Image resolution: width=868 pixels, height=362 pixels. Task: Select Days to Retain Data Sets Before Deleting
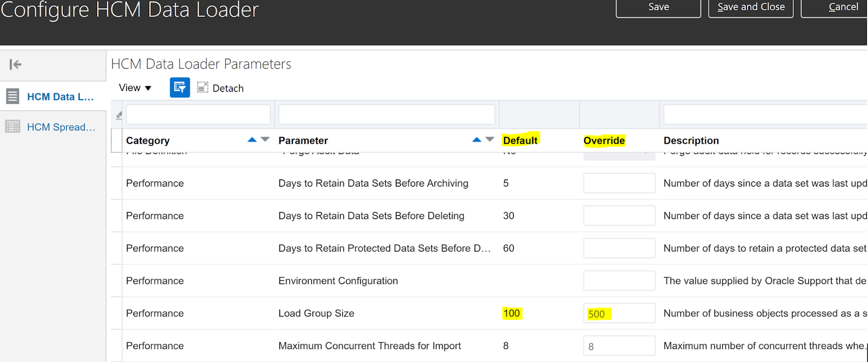pos(372,216)
